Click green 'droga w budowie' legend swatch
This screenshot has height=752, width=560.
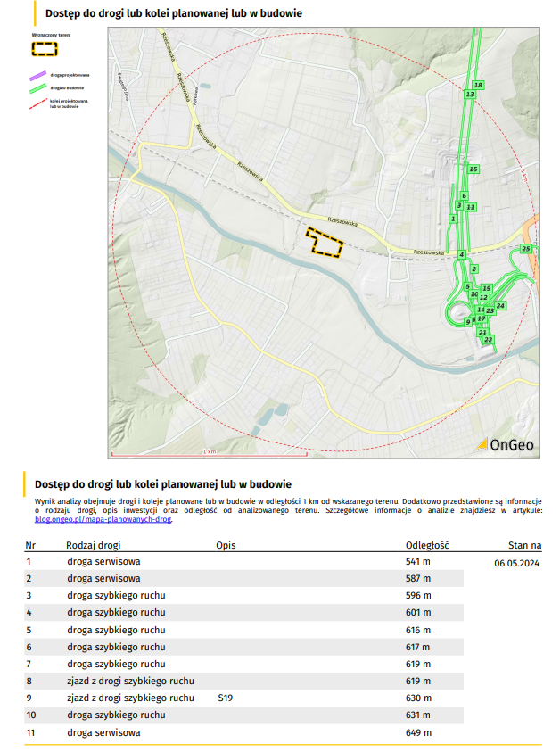[x=39, y=88]
